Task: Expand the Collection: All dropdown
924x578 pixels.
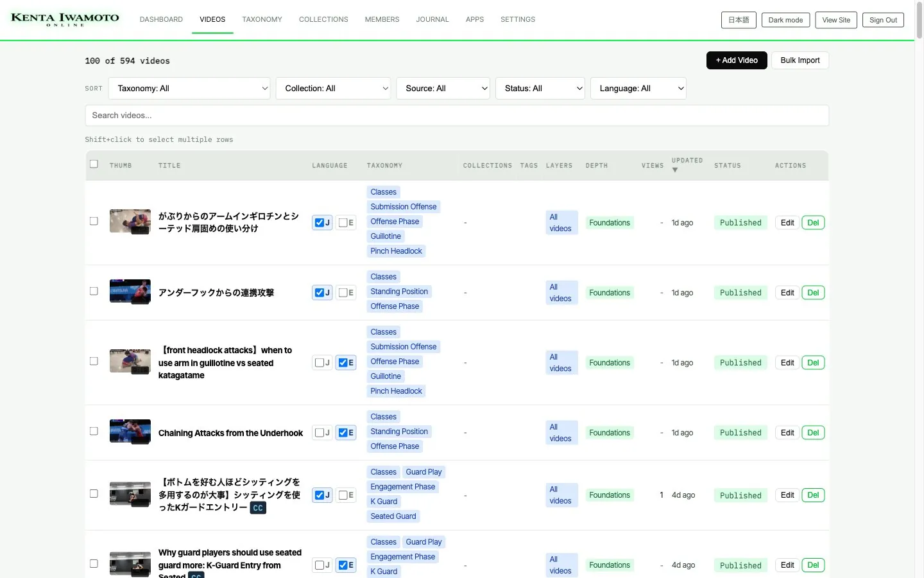Action: tap(333, 89)
